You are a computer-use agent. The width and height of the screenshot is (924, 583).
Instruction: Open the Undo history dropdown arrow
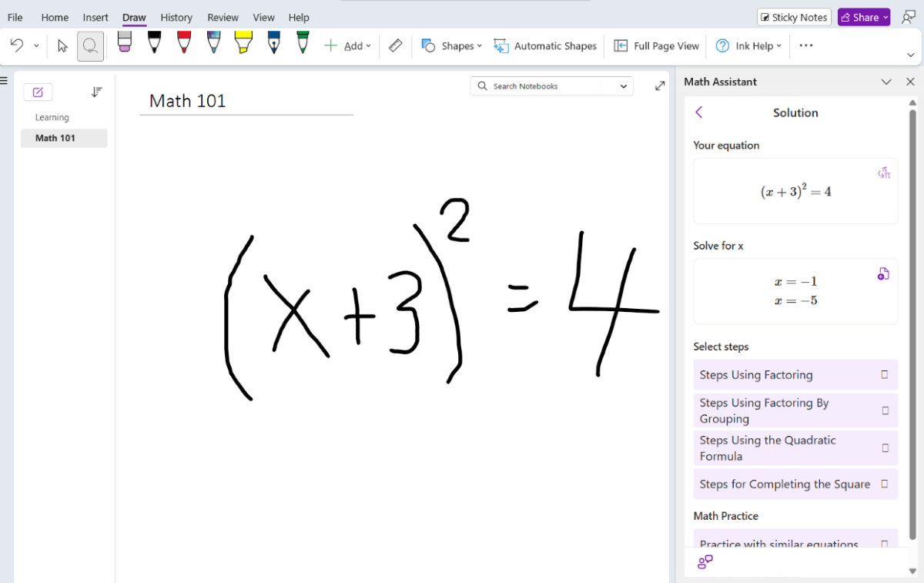[36, 46]
